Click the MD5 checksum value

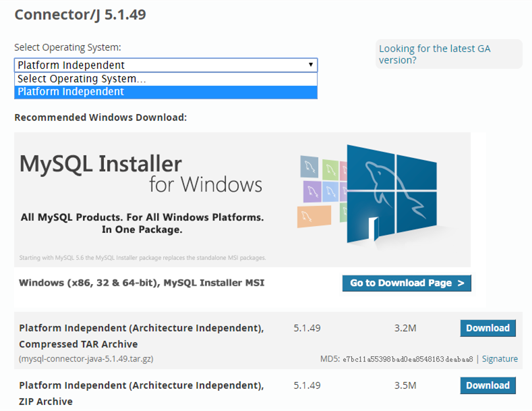tap(408, 359)
